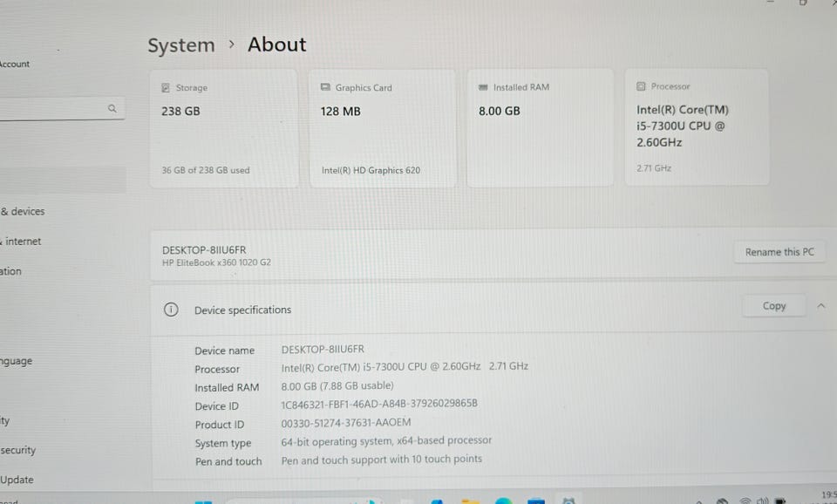This screenshot has height=504, width=837.
Task: Click the Product ID label
Action: (219, 425)
